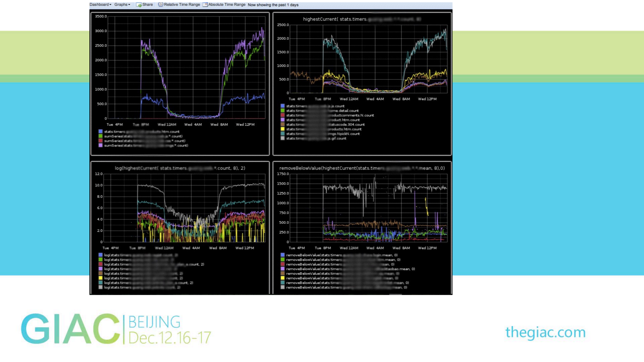Screen dimensions: 644x362
Task: Click the blue swatch for the js.count series
Action: [283, 106]
